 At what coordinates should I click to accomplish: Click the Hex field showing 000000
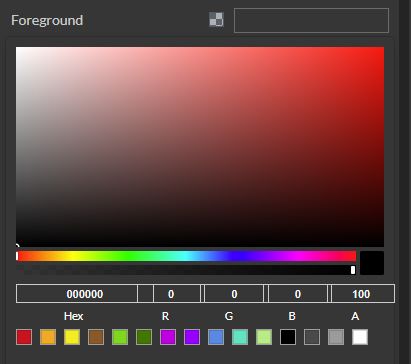pyautogui.click(x=77, y=294)
